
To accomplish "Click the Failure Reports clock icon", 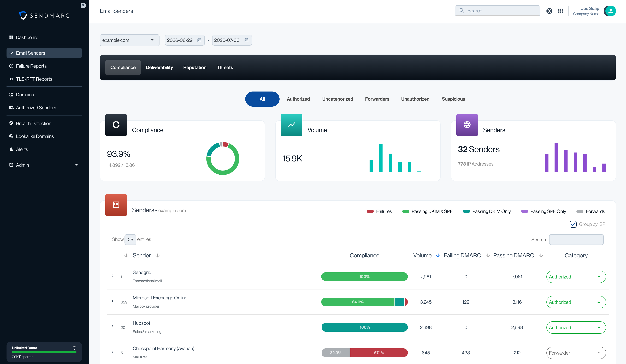I will click(11, 66).
